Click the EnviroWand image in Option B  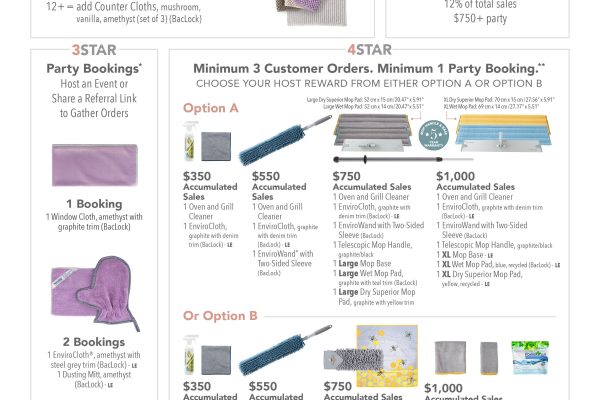pos(285,351)
